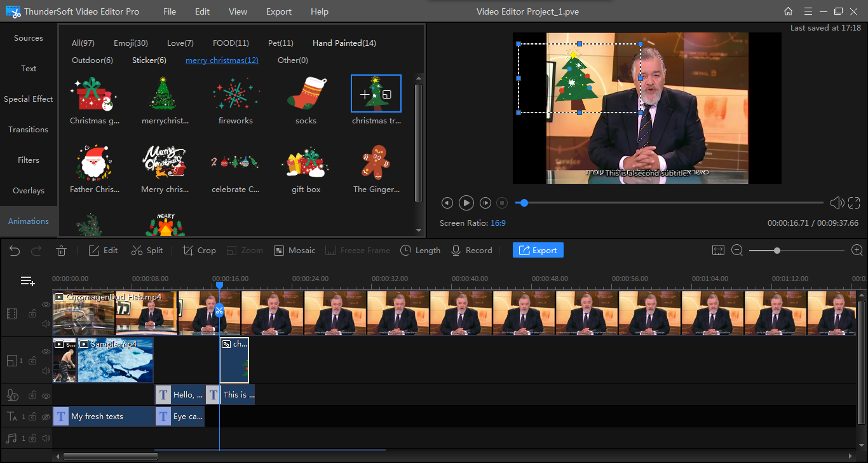Click the blue Export button
This screenshot has width=868, height=463.
tap(538, 251)
